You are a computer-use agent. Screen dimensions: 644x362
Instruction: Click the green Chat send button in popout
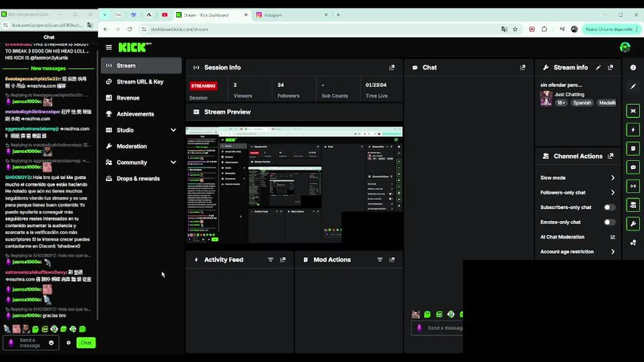[86, 343]
